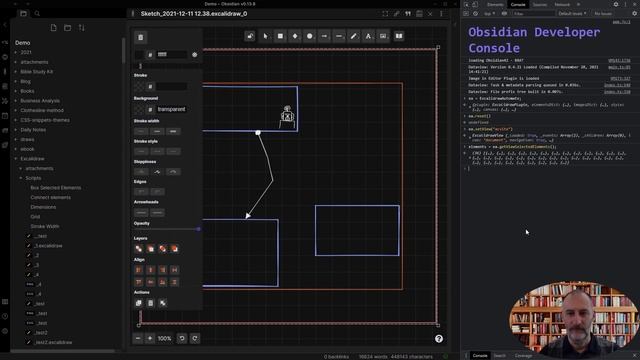Screen dimensions: 640x360
Task: Click the first Layers icon (send to back)
Action: 139,249
